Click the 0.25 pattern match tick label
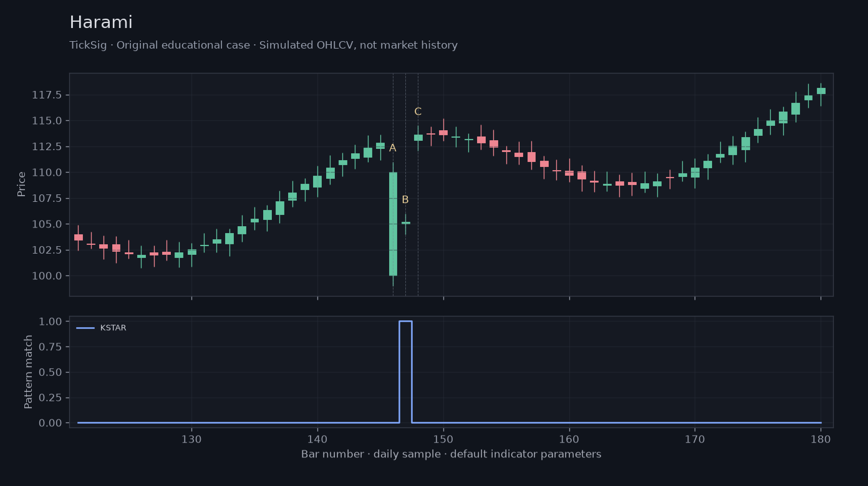The height and width of the screenshot is (486, 868). coord(51,398)
